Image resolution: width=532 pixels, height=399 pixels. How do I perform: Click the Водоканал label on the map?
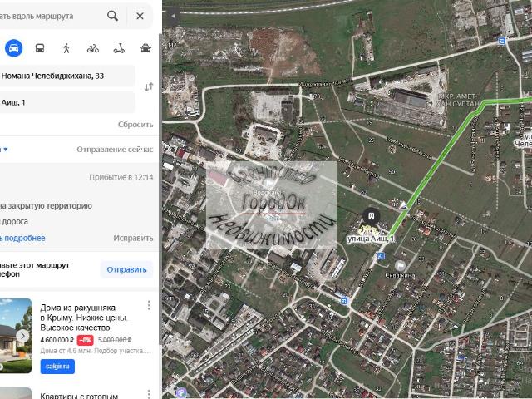(268, 192)
